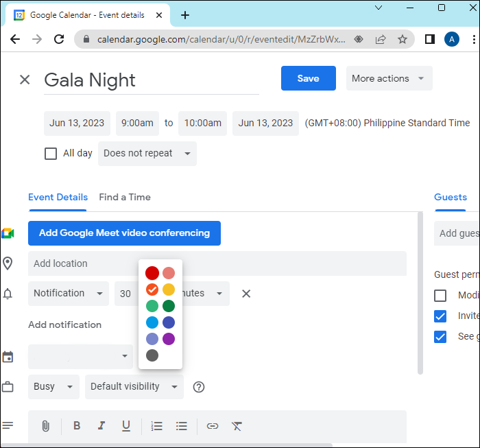Uncheck the Invite others permission

click(x=440, y=316)
